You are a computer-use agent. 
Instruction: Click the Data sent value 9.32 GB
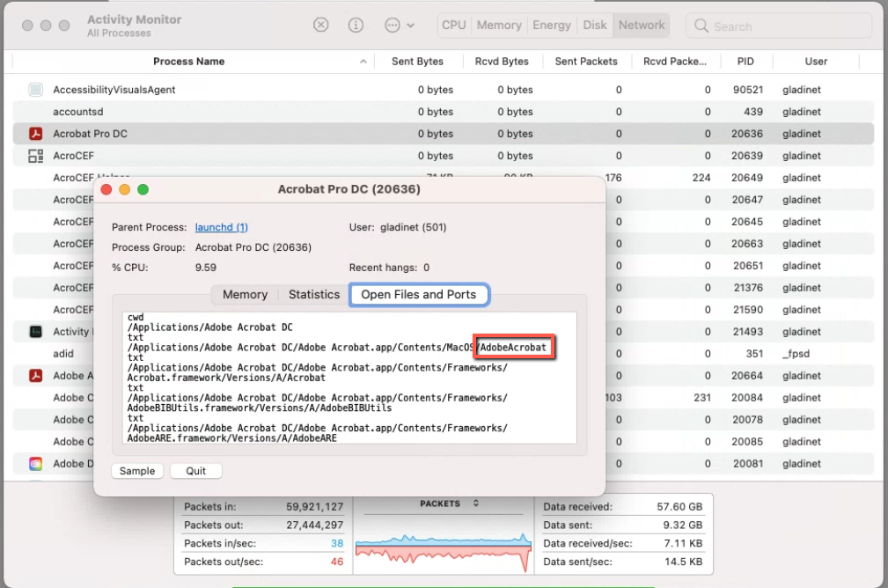682,526
